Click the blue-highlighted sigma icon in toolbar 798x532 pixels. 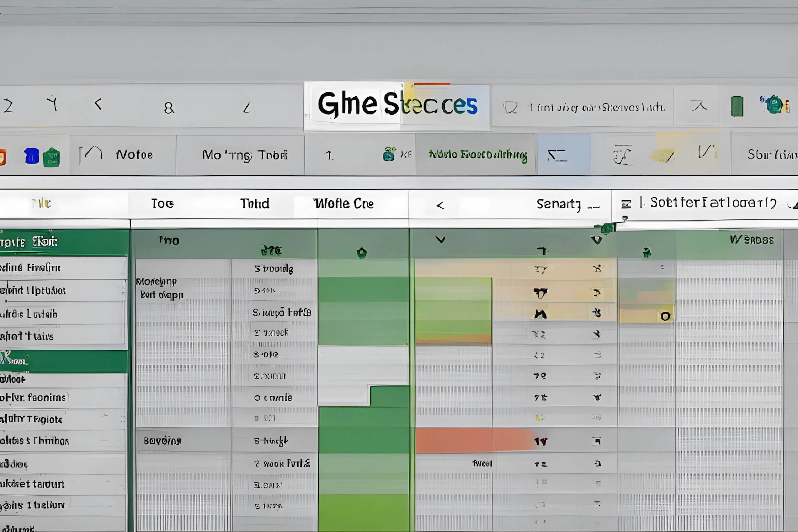click(x=557, y=155)
